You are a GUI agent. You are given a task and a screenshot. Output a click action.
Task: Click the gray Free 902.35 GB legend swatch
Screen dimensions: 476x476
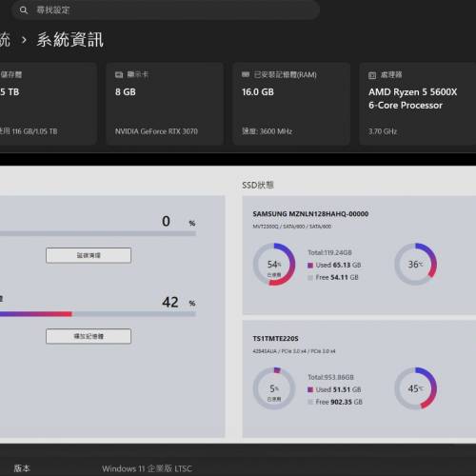pyautogui.click(x=310, y=402)
